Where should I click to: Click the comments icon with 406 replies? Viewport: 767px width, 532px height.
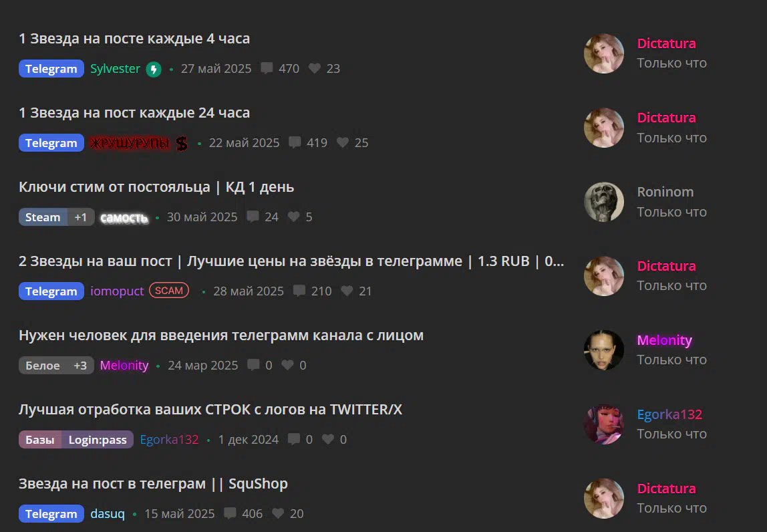click(230, 513)
